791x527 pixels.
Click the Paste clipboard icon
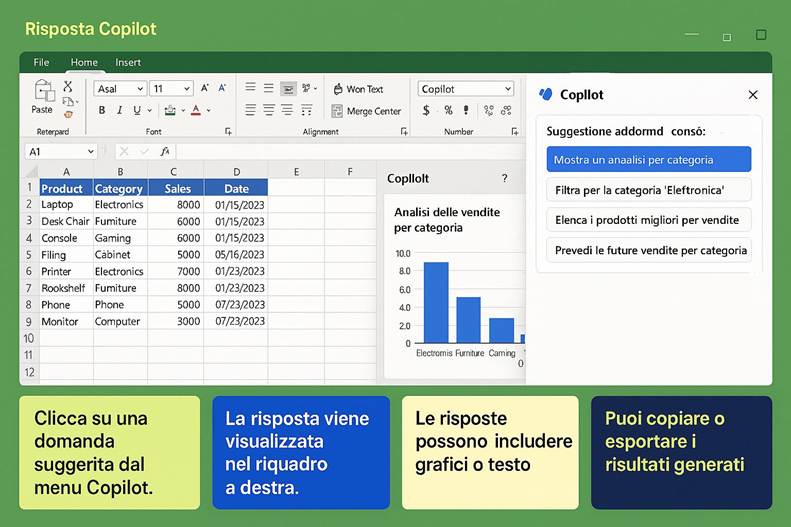click(43, 92)
